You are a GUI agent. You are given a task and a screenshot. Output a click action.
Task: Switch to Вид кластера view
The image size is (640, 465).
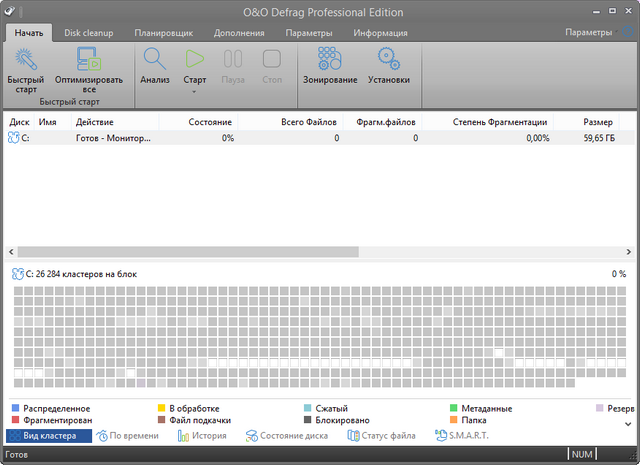pos(48,436)
